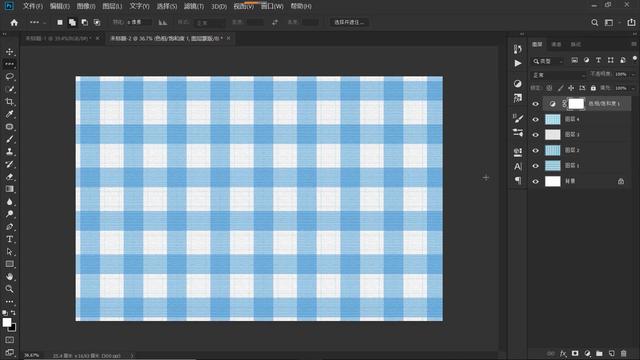Switch to the Channels tab
640x360 pixels.
coord(556,44)
